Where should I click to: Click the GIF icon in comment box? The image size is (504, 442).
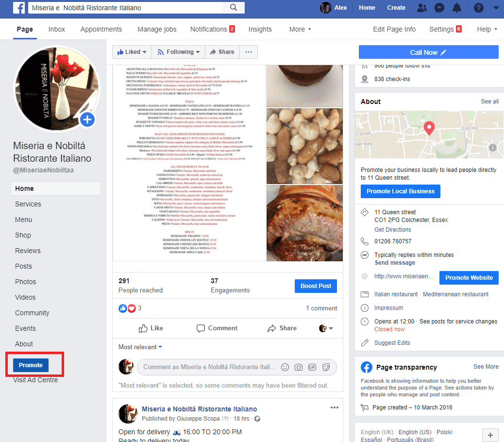tap(312, 367)
